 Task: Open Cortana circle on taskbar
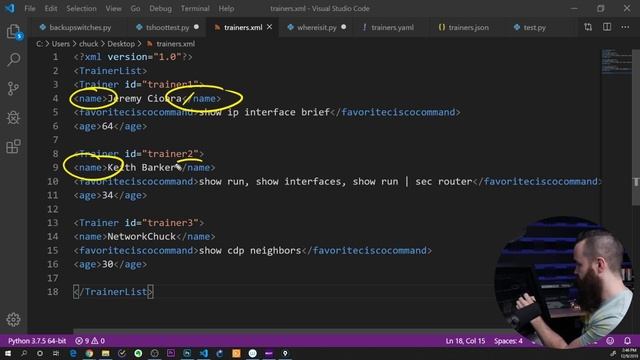(x=40, y=353)
